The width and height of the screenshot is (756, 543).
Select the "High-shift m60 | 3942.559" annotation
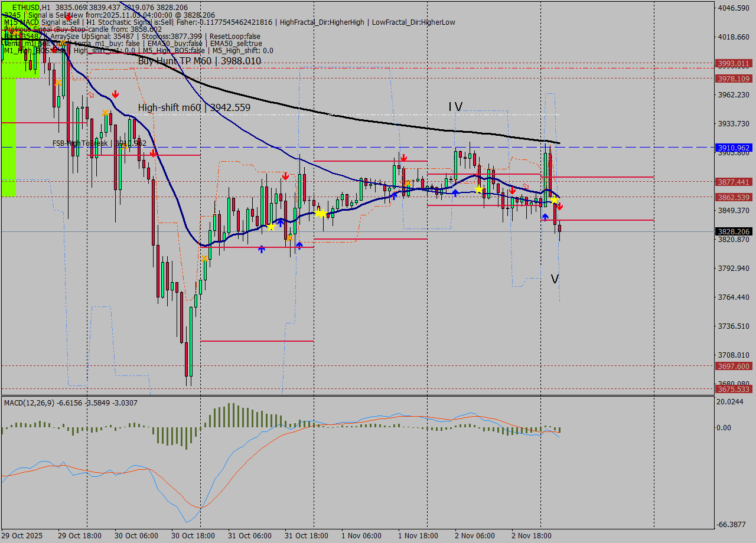point(194,107)
